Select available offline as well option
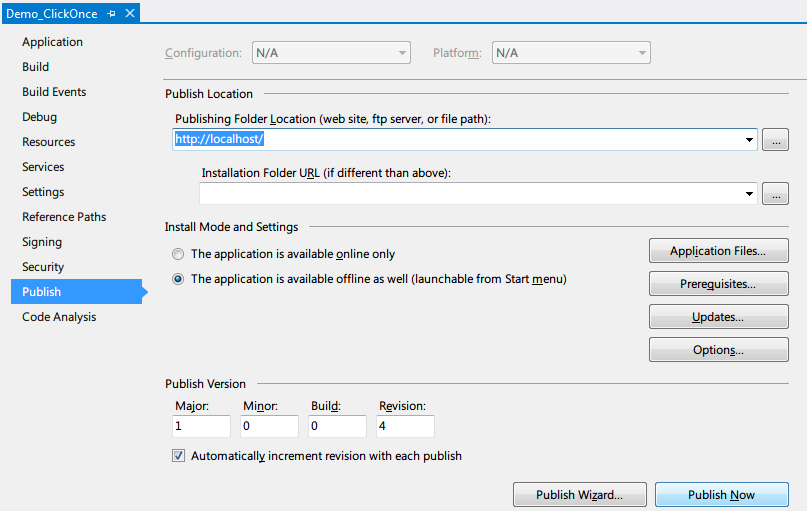Image resolution: width=807 pixels, height=511 pixels. (178, 280)
